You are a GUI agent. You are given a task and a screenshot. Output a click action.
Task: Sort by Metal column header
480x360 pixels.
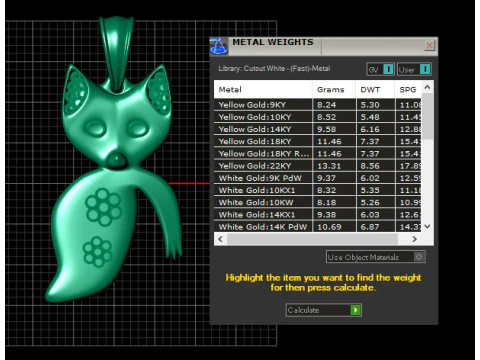point(263,89)
